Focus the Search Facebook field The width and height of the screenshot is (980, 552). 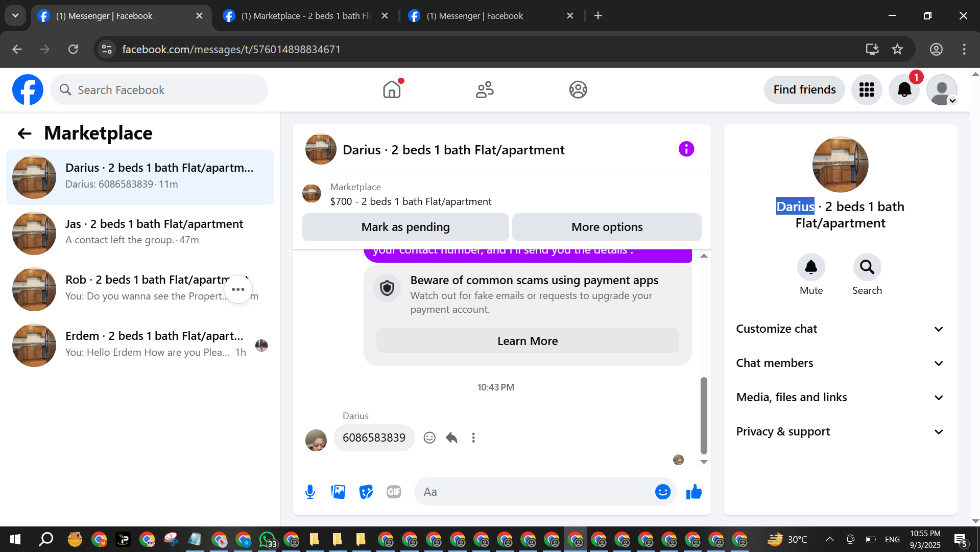coord(159,90)
